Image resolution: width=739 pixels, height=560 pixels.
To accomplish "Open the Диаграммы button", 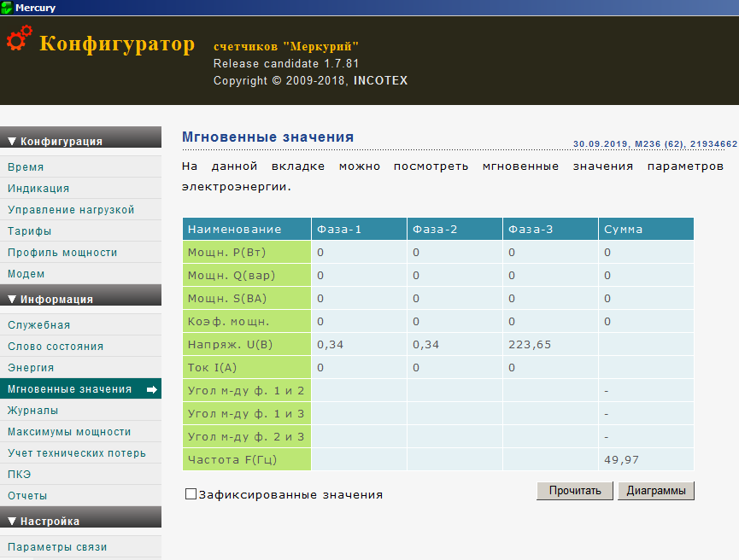I will pyautogui.click(x=655, y=491).
